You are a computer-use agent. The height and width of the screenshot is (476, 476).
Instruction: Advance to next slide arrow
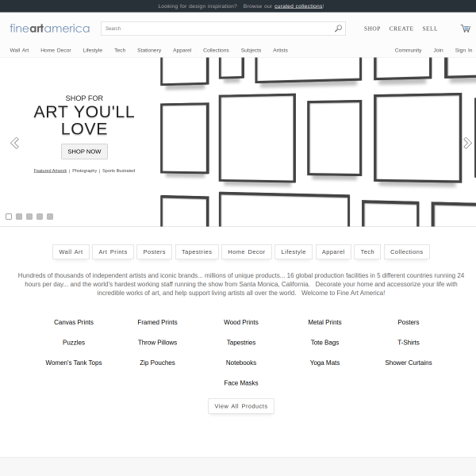click(x=467, y=143)
